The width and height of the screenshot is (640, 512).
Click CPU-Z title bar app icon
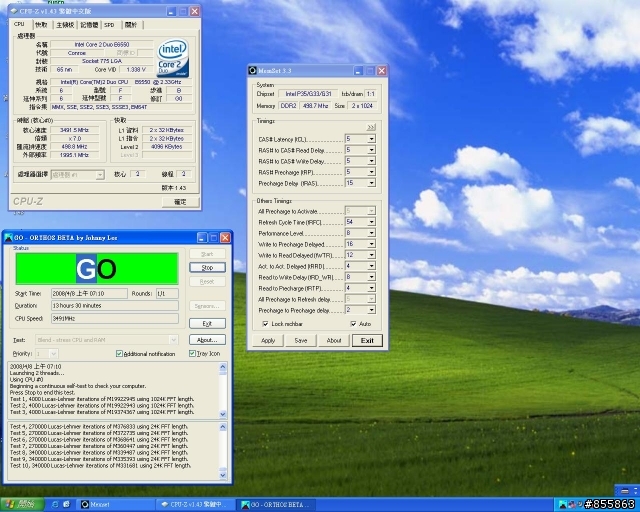[14, 11]
